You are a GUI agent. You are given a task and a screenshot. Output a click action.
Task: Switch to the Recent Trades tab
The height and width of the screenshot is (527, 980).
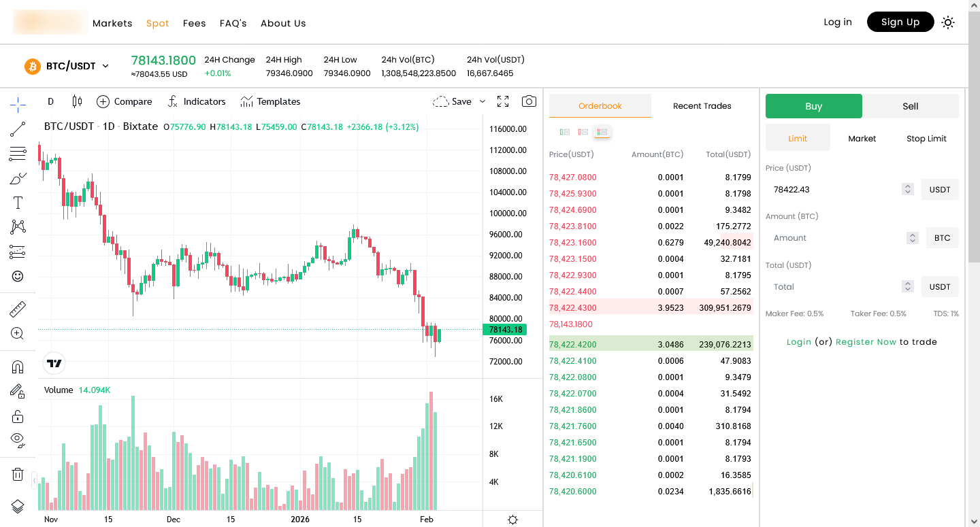coord(702,105)
